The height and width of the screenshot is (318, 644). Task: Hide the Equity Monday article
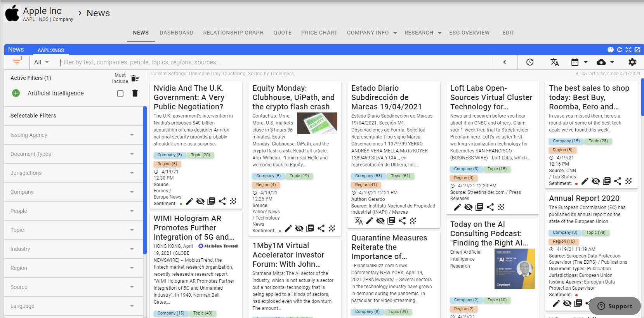click(299, 228)
